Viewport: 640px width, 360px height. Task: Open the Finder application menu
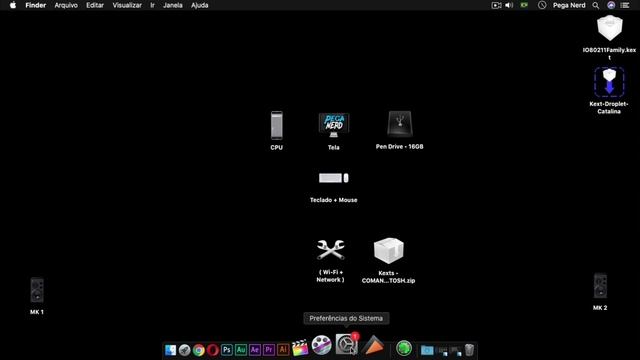(x=36, y=5)
